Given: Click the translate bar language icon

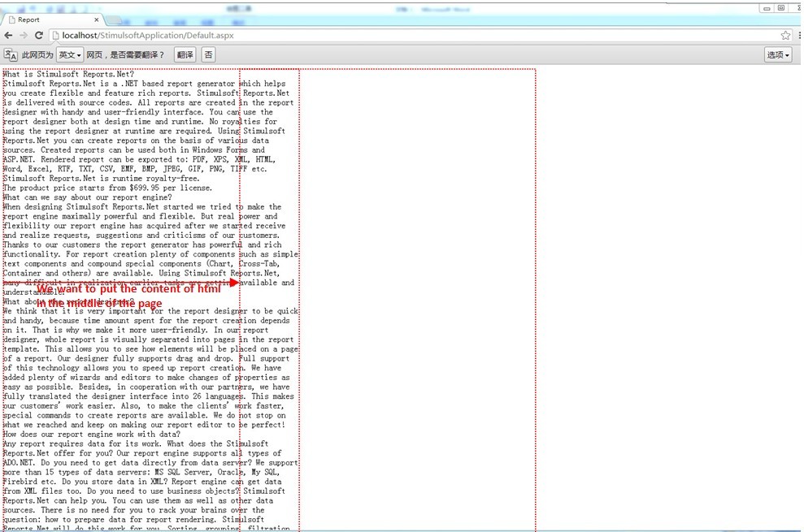Looking at the screenshot, I should point(11,55).
